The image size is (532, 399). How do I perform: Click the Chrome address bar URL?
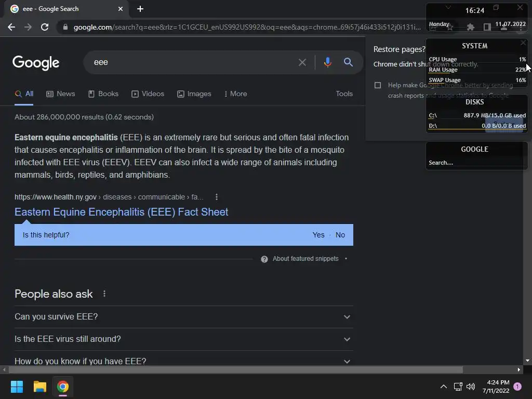247,27
